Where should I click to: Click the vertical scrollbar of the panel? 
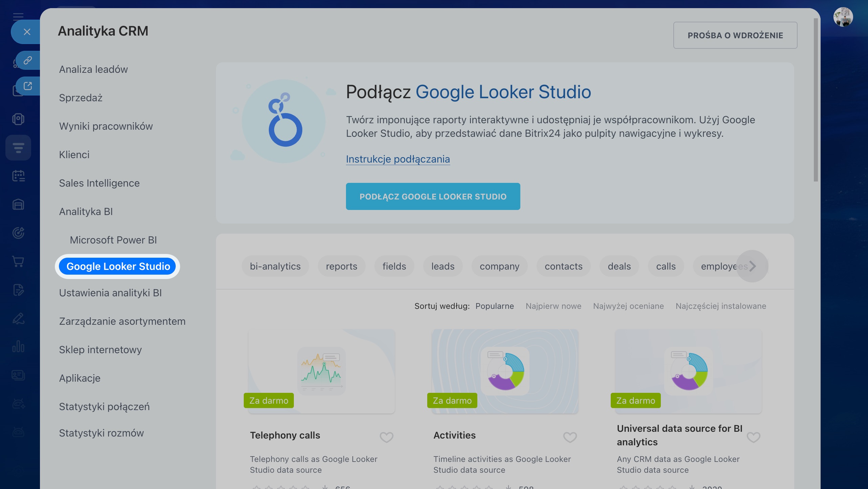pyautogui.click(x=816, y=100)
